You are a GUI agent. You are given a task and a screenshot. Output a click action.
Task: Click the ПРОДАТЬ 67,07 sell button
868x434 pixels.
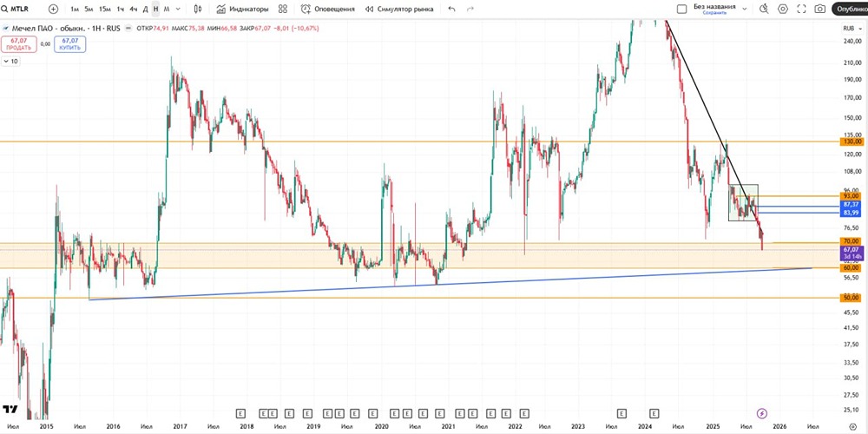tap(19, 44)
